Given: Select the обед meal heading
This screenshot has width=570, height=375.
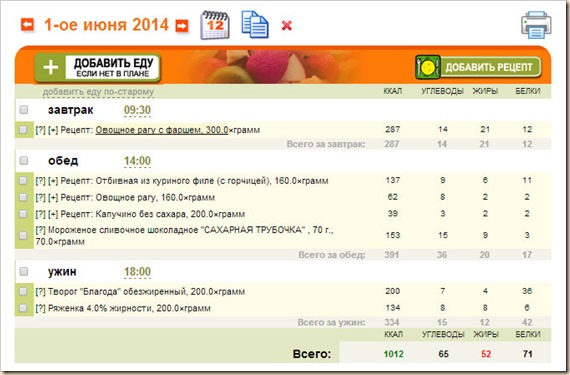Looking at the screenshot, I should click(63, 161).
